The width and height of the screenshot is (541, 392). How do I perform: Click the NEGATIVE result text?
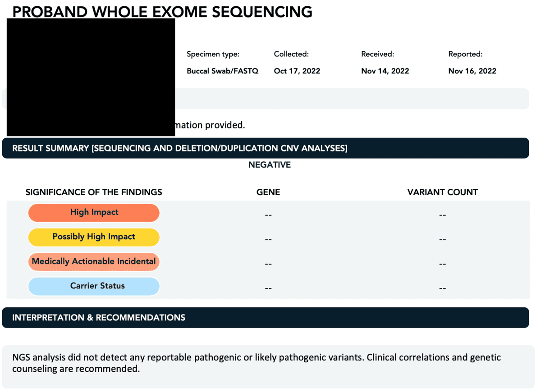[269, 165]
